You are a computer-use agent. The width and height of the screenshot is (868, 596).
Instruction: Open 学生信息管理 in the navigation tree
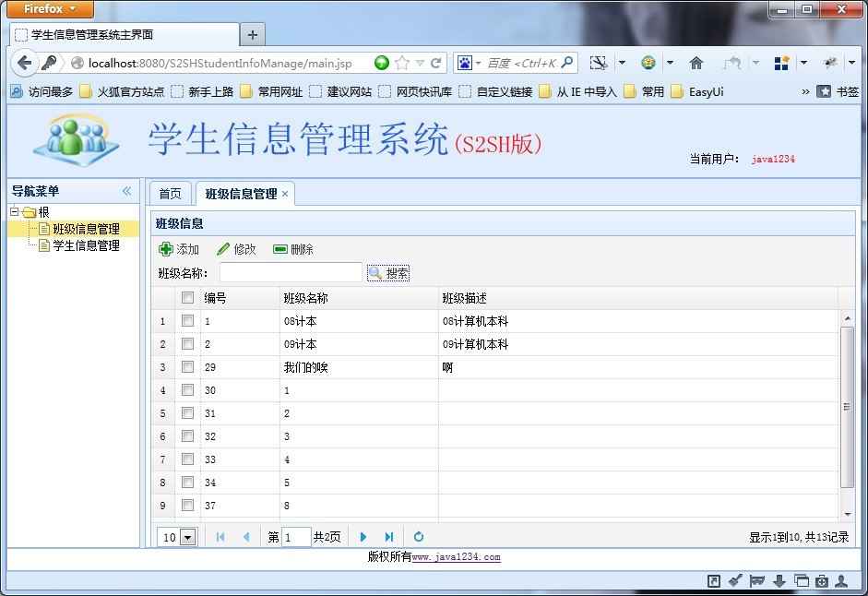click(86, 245)
